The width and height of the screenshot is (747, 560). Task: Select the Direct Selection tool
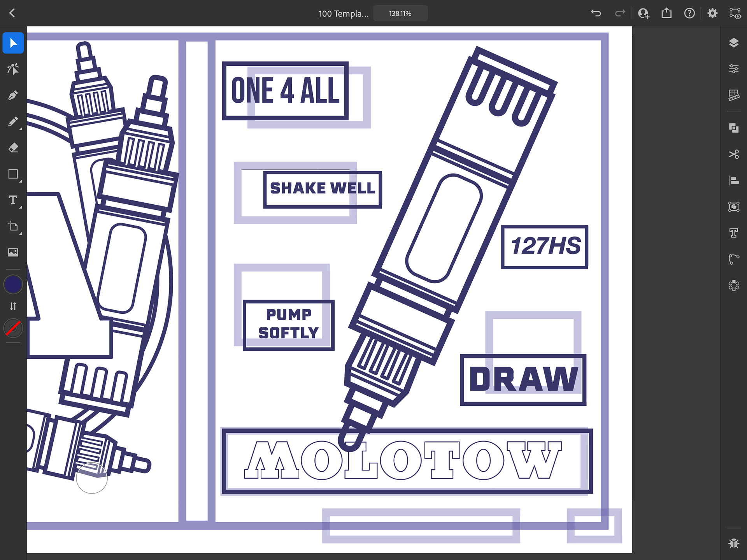pos(13,69)
